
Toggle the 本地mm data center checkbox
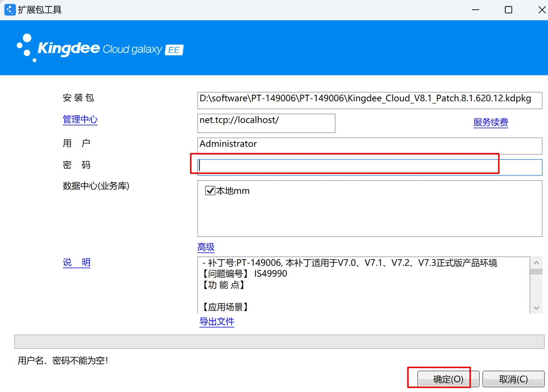[x=210, y=191]
